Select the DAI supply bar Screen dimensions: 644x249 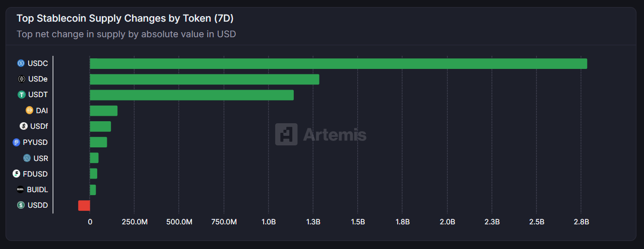(104, 111)
